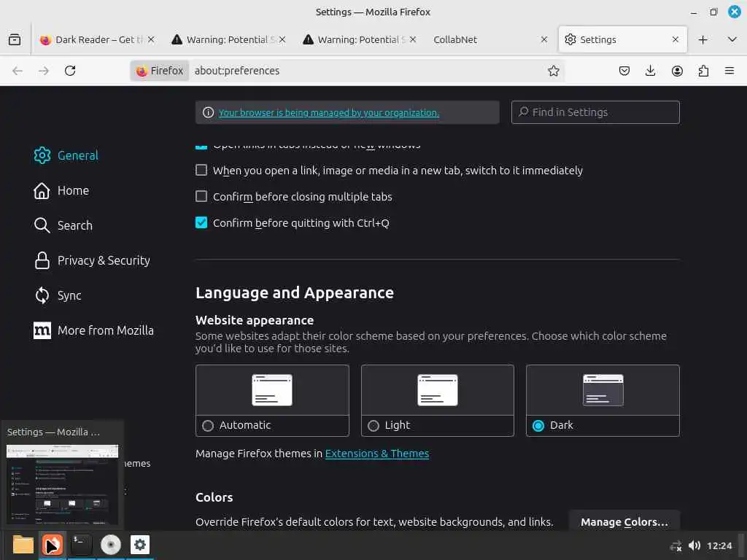Viewport: 747px width, 560px height.
Task: Reload the current page
Action: pyautogui.click(x=70, y=71)
